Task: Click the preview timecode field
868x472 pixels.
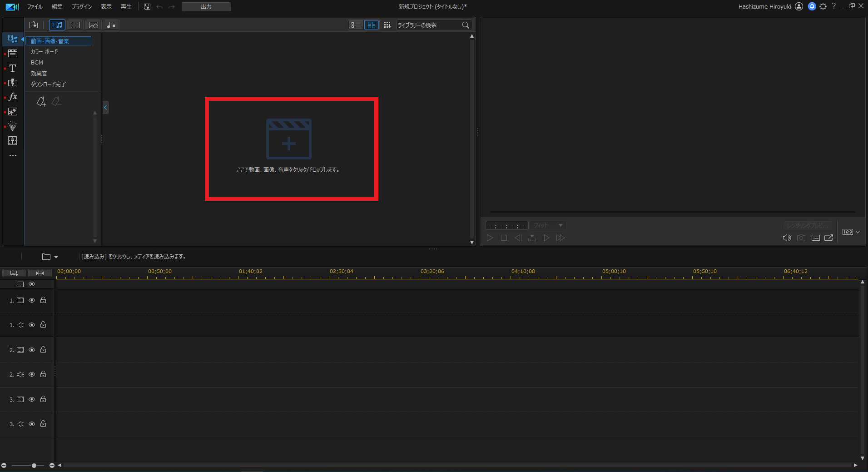Action: point(507,226)
